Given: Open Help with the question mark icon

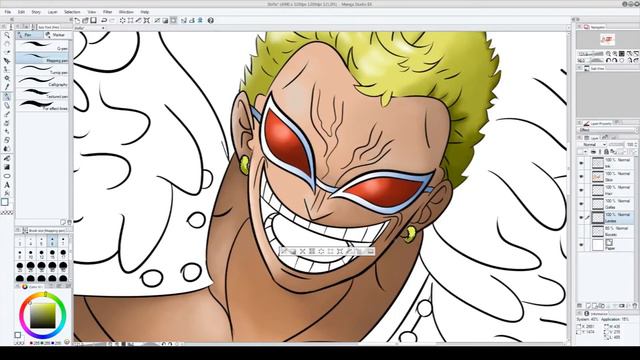Looking at the screenshot, I should click(211, 20).
